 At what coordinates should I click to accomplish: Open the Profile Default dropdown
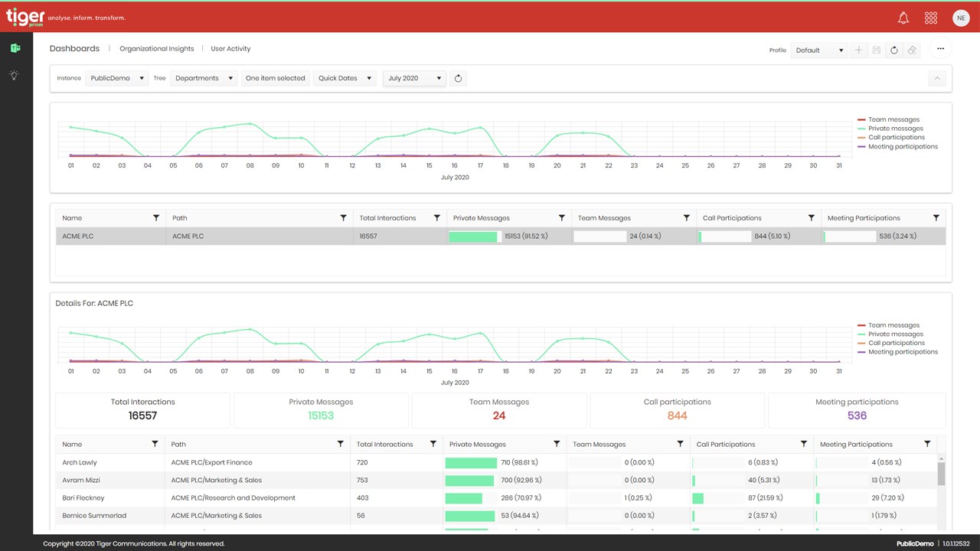pos(818,51)
